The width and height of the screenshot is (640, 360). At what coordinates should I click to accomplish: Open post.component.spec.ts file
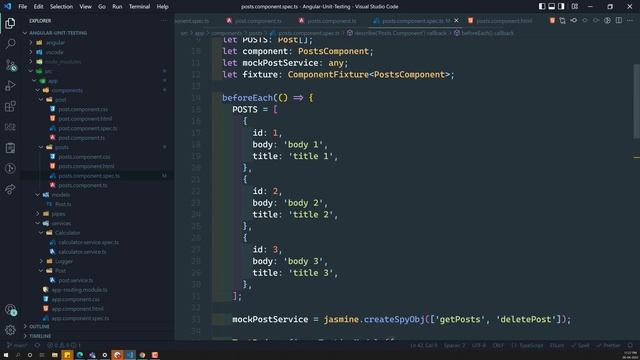tap(87, 128)
